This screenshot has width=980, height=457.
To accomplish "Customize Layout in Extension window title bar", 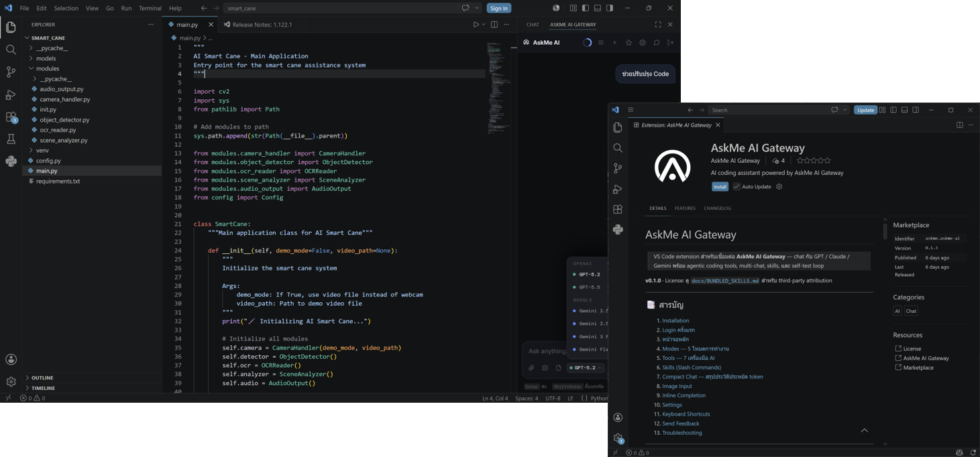I will click(883, 110).
